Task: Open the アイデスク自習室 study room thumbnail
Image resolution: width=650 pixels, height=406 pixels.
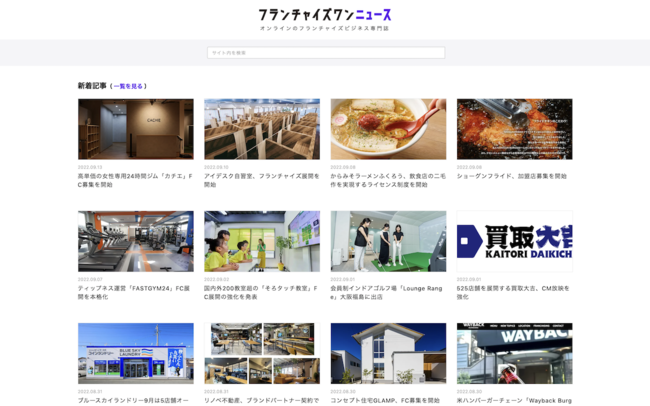Action: coord(262,129)
